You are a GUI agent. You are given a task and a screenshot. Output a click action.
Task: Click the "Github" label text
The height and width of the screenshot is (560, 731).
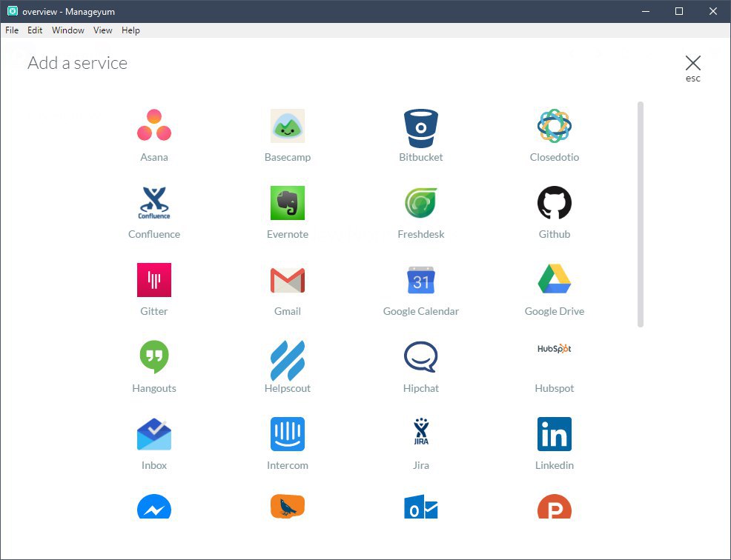click(x=555, y=234)
